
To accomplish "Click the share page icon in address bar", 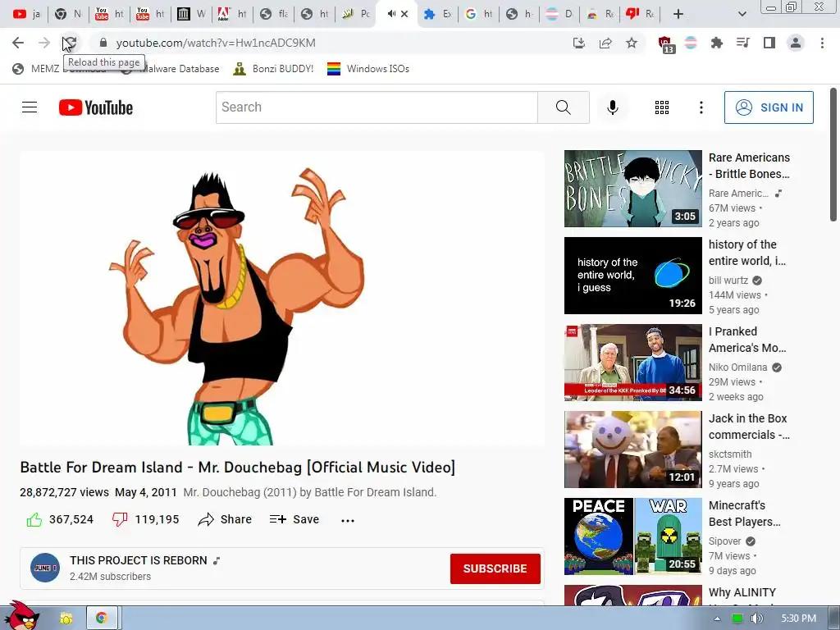I will tap(605, 43).
